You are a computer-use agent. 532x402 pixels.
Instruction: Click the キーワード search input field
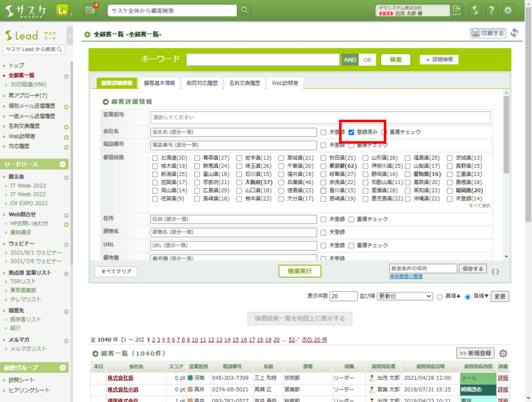pos(263,60)
